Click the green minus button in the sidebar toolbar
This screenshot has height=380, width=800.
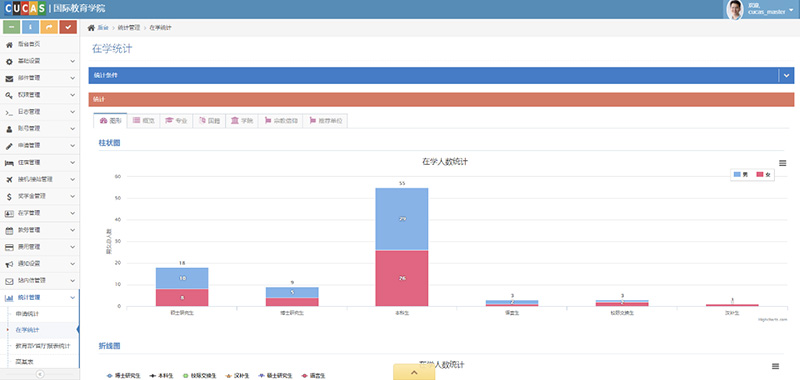[x=12, y=27]
